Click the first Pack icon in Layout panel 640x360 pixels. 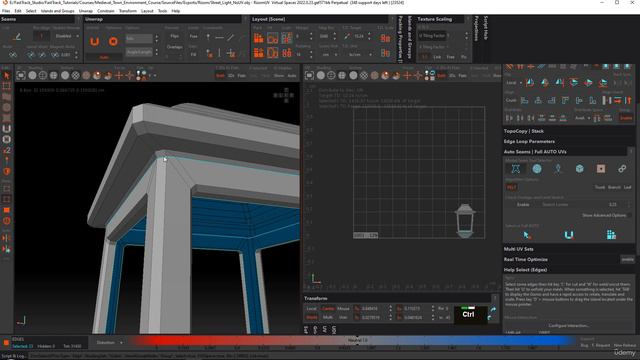[259, 38]
